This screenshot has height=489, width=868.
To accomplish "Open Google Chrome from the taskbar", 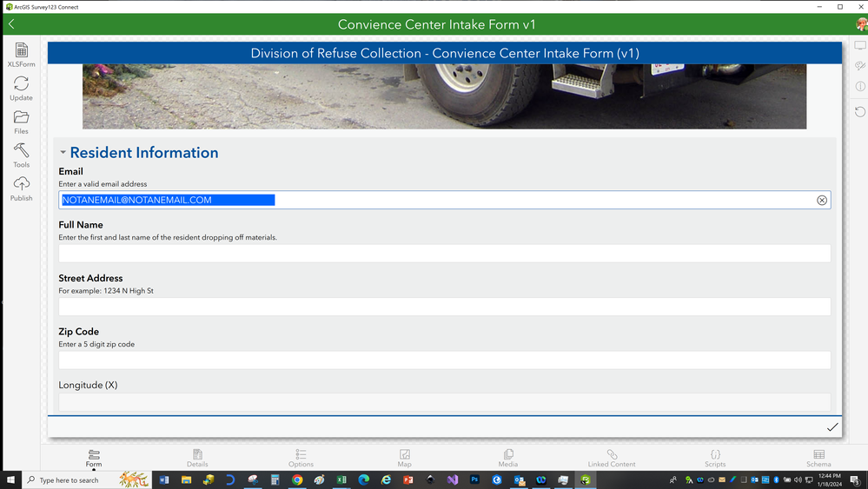I will pos(297,479).
